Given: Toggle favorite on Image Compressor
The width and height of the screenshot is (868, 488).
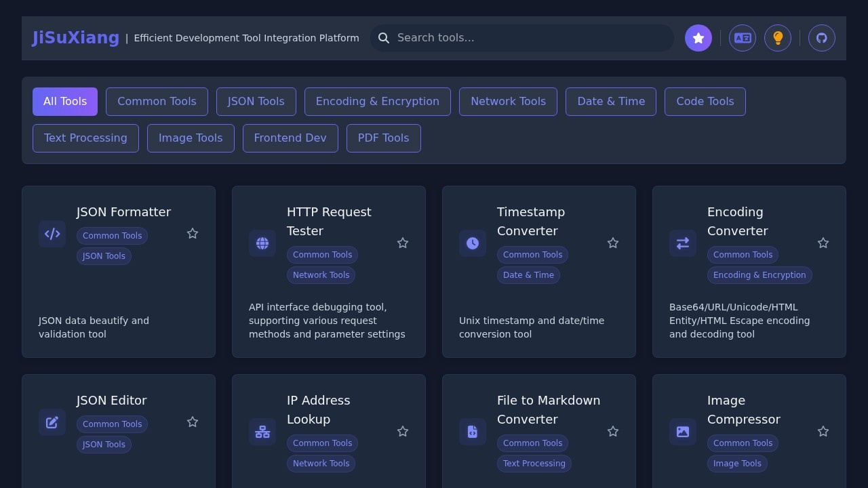Looking at the screenshot, I should [x=823, y=432].
